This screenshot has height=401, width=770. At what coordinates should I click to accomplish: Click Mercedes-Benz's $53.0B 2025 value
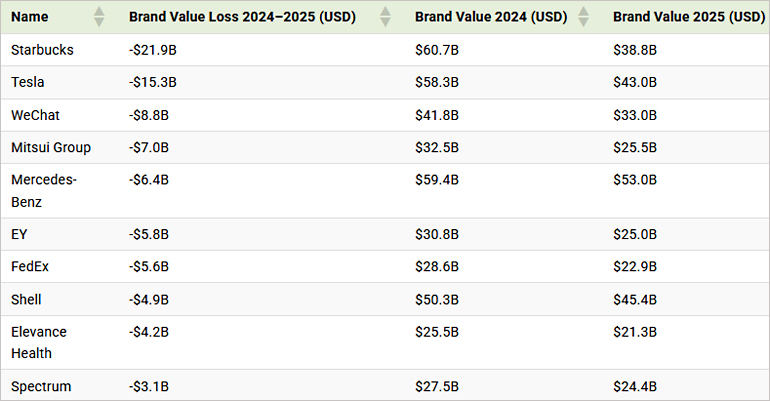635,180
